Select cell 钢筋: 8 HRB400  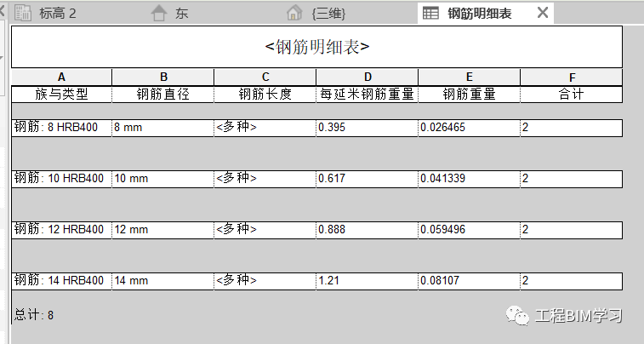pyautogui.click(x=61, y=128)
